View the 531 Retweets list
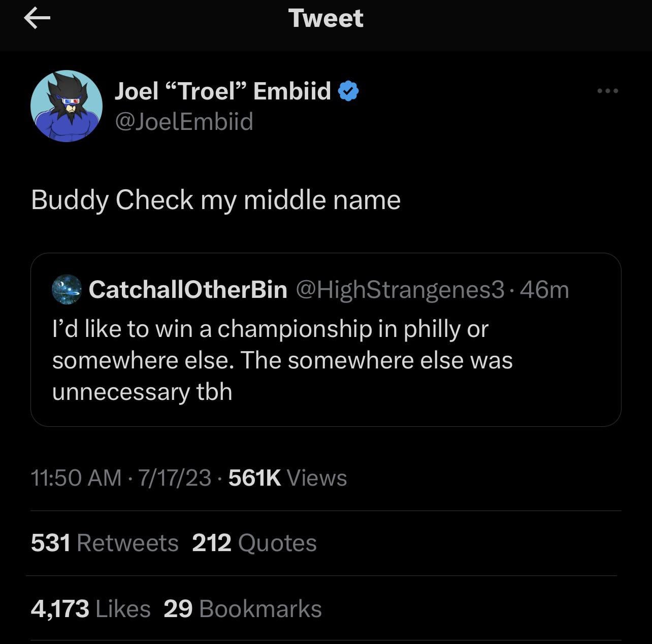 click(105, 543)
